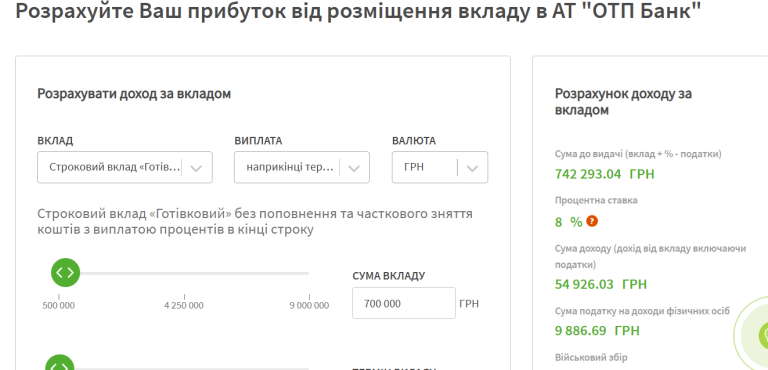Click the Процентна ставка label
The image size is (768, 370).
[596, 200]
